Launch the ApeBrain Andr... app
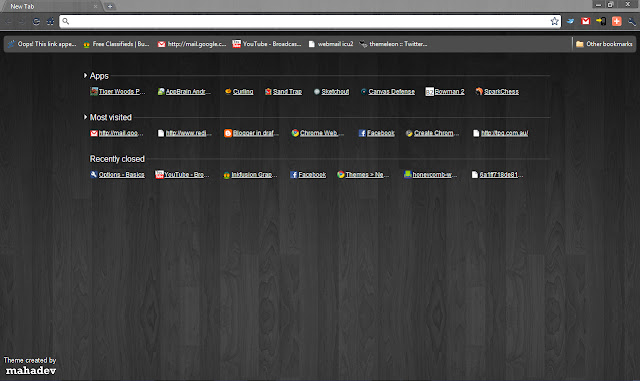Screen dimensions: 640x381 184,91
